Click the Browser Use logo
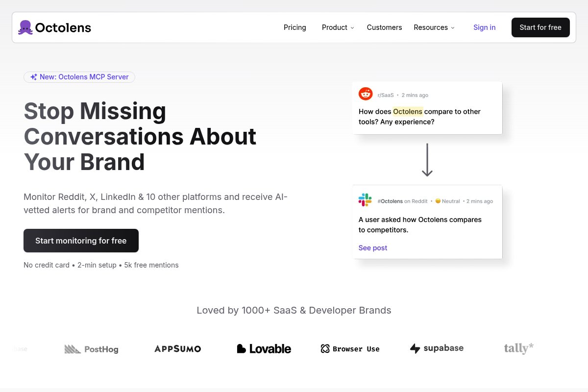The height and width of the screenshot is (392, 588). pyautogui.click(x=350, y=349)
